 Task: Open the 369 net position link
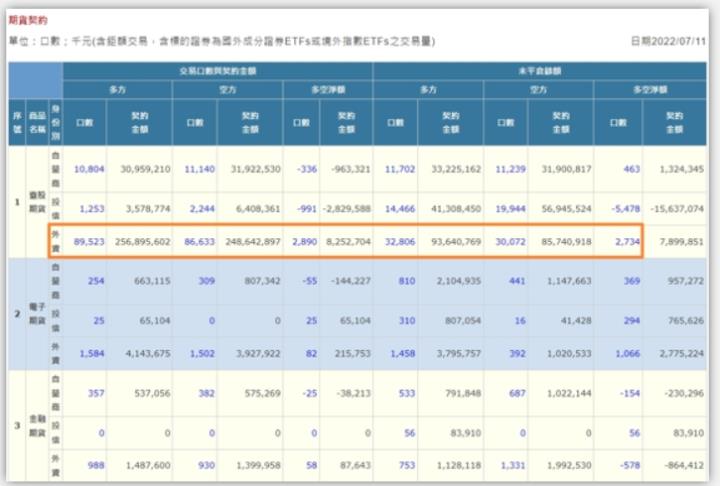(x=631, y=281)
